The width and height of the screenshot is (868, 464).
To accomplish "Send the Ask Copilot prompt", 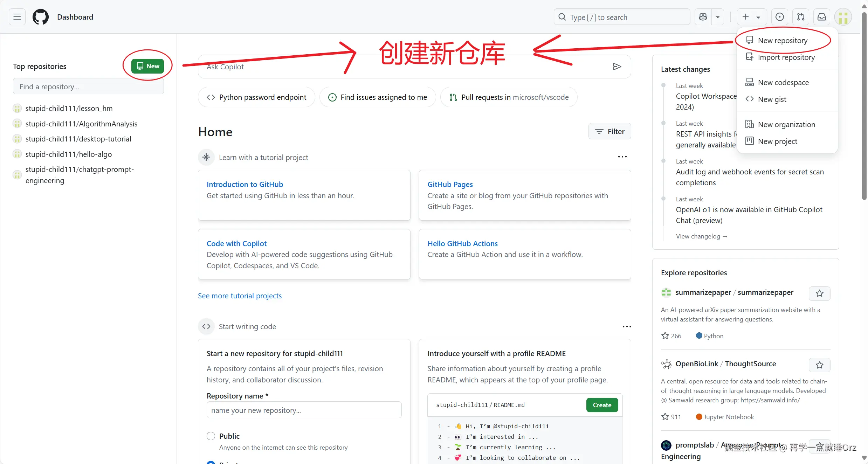I will click(617, 67).
